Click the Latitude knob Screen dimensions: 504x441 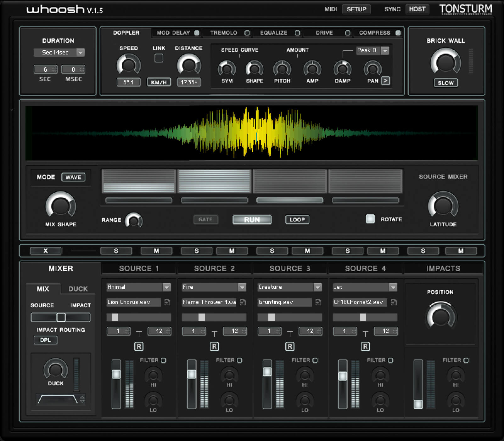(443, 206)
